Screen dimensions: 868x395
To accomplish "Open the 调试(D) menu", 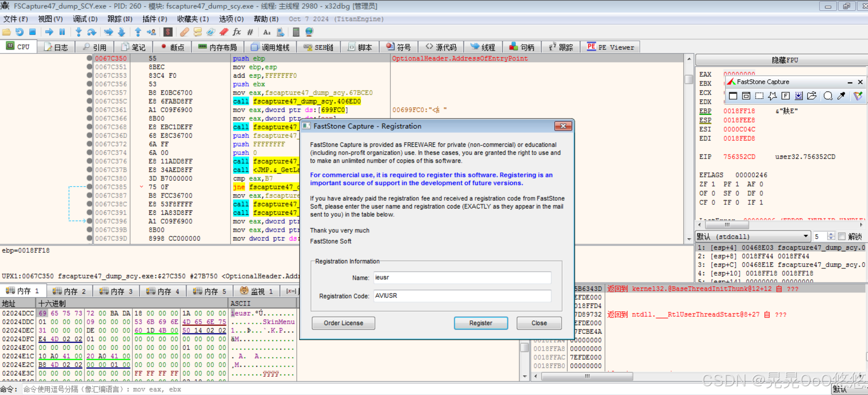I will (x=85, y=19).
